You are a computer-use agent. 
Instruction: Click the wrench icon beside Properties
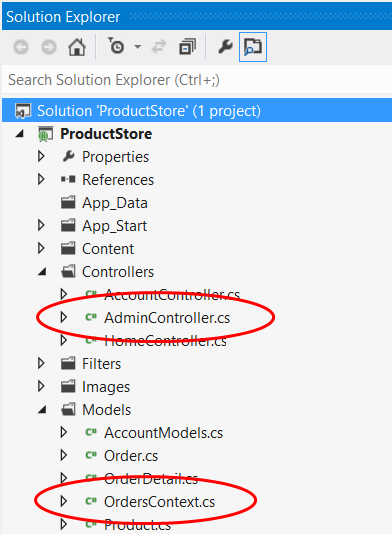[68, 156]
